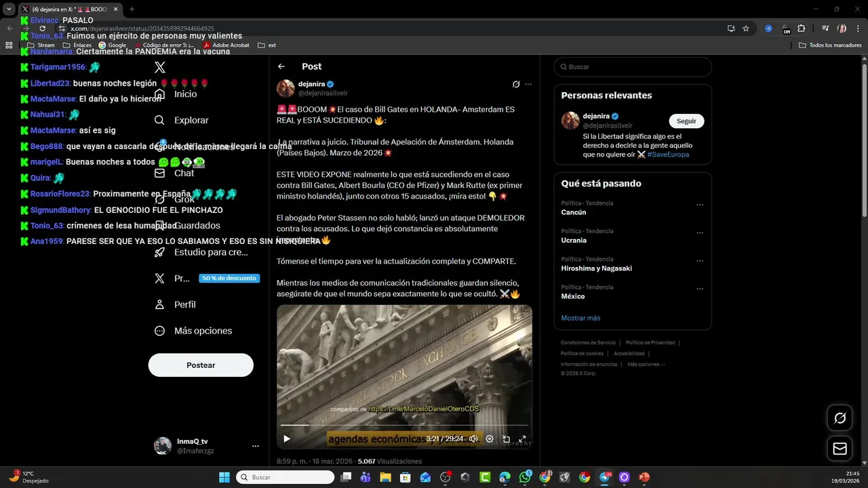Open the #SaveEuropa hashtag link
The height and width of the screenshot is (488, 868).
point(668,155)
